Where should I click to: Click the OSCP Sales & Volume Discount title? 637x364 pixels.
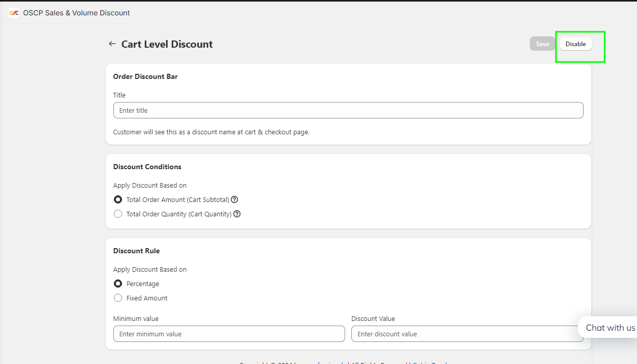tap(76, 13)
